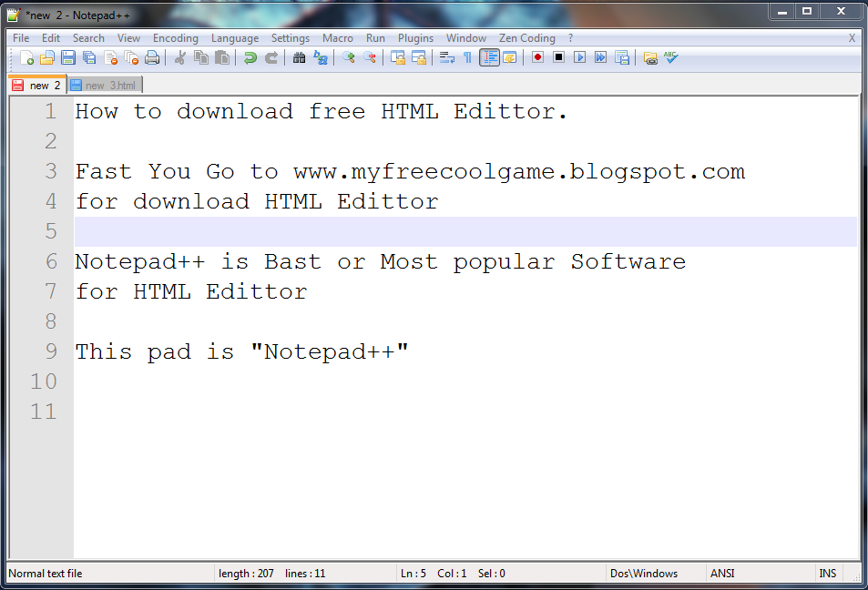Play the recorded macro

579,57
